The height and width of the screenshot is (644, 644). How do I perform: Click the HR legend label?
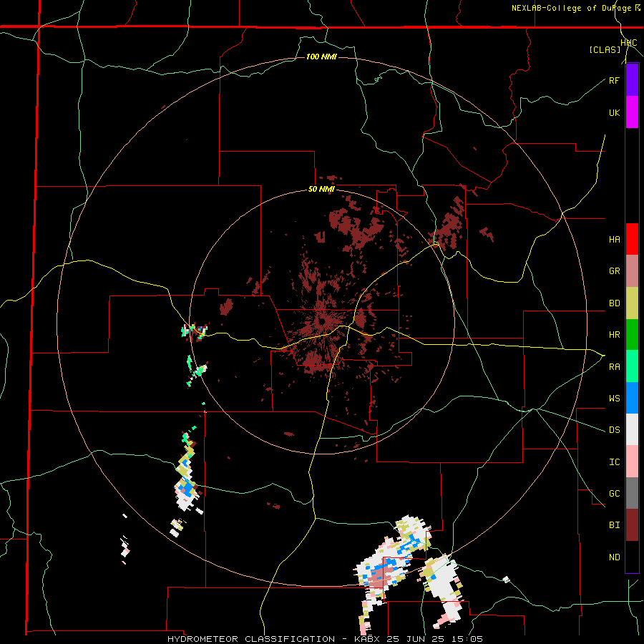[614, 335]
